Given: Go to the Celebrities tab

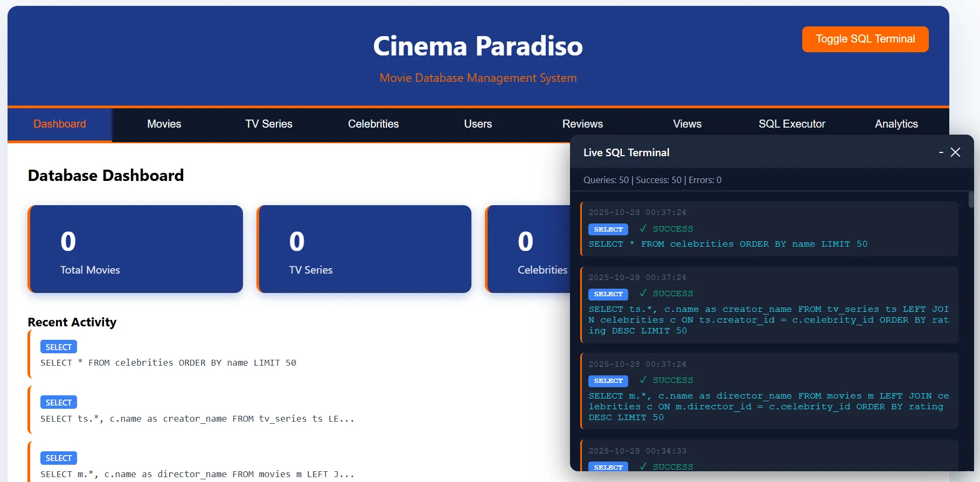Looking at the screenshot, I should [373, 124].
